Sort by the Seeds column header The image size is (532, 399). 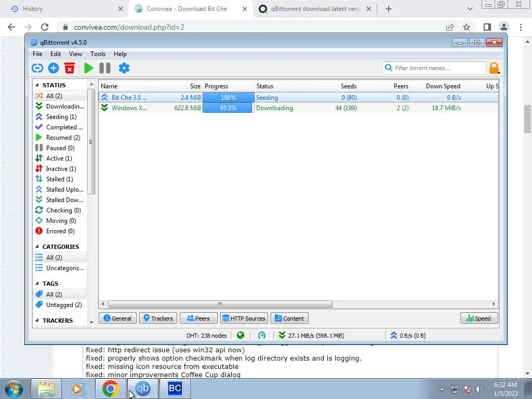coord(332,86)
